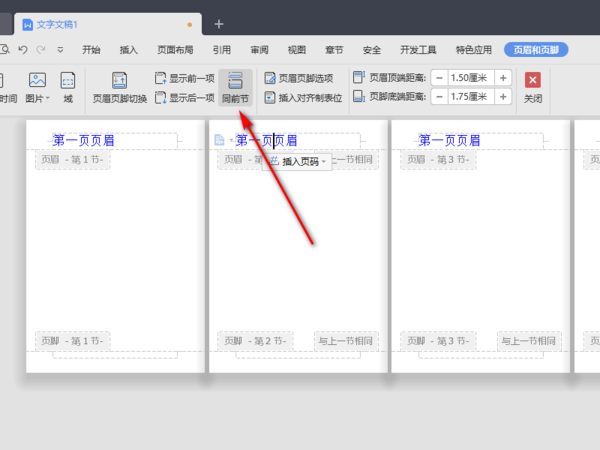Click 页眉 - 第3节- label
Viewport: 600px width, 450px height.
[438, 160]
